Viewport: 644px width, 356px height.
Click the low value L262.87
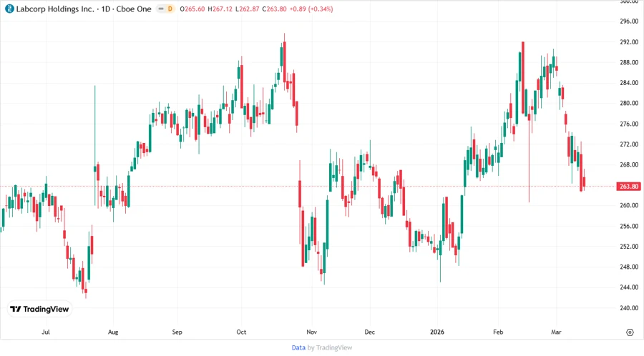248,9
